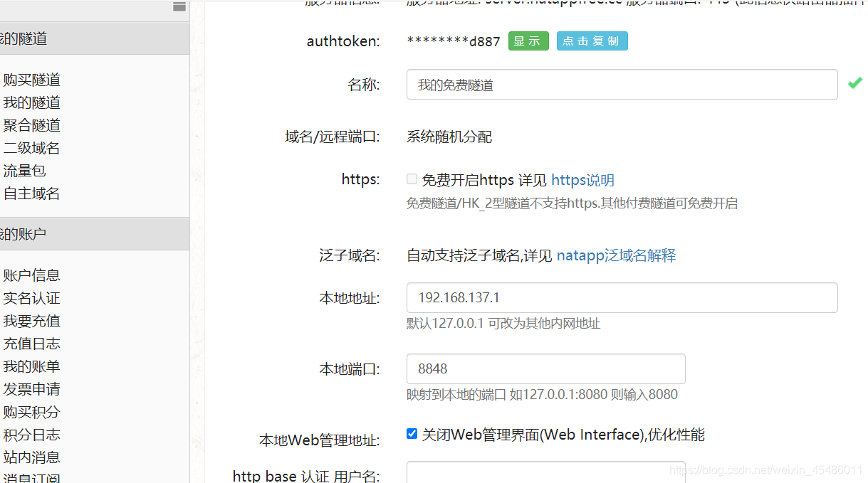Click the 本地地址 field showing 192.168.137.1

tap(622, 297)
